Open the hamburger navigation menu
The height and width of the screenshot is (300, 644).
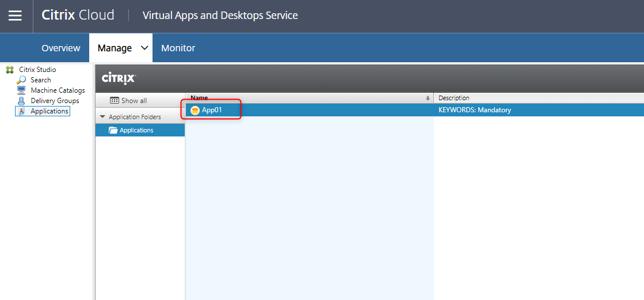pos(15,16)
